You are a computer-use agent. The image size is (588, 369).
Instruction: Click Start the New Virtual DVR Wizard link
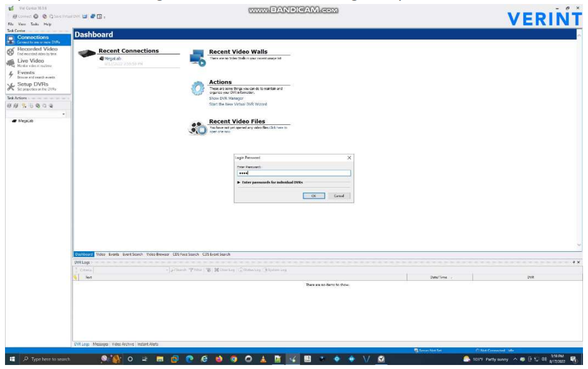[238, 104]
